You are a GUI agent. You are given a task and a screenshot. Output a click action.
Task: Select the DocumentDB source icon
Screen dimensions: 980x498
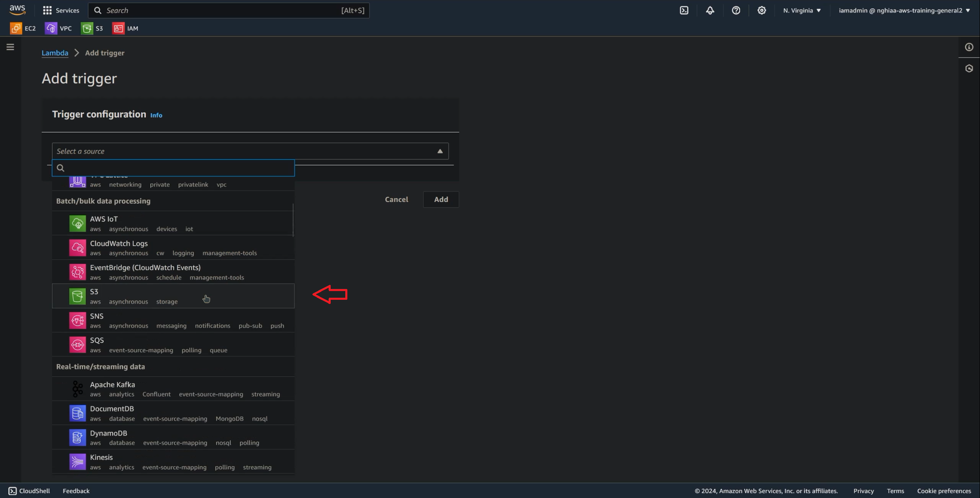(77, 413)
